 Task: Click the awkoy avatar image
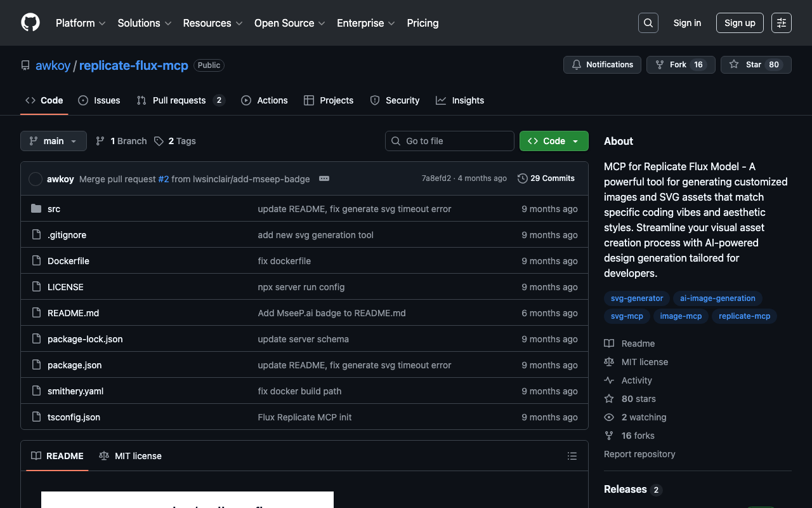(36, 179)
